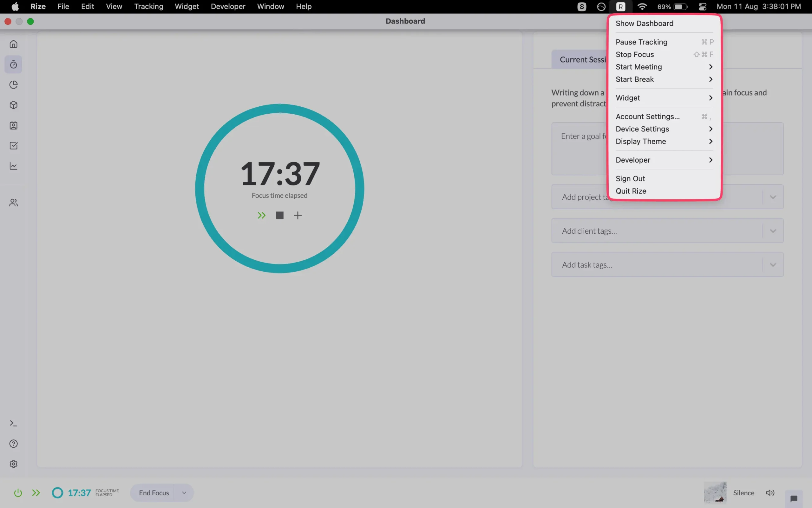Open the File menu in menu bar
Viewport: 812px width, 508px height.
click(63, 7)
